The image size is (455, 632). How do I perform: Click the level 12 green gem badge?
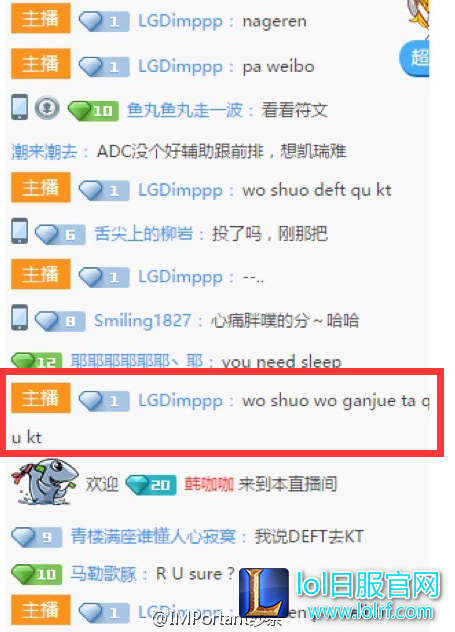click(x=37, y=360)
